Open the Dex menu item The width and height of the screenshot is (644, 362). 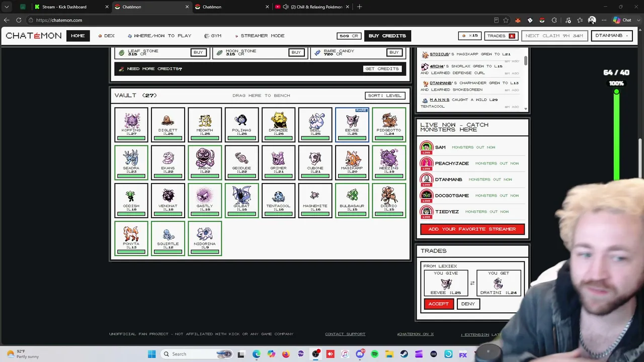(107, 36)
